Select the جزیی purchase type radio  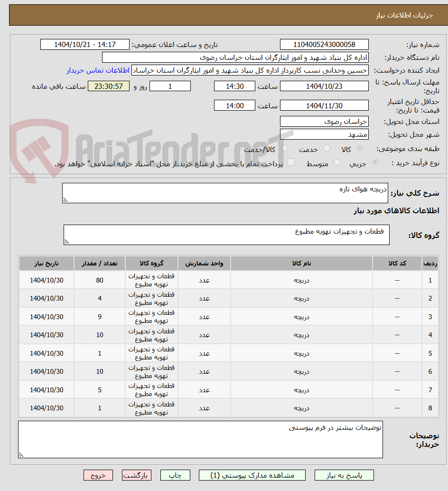click(x=375, y=162)
